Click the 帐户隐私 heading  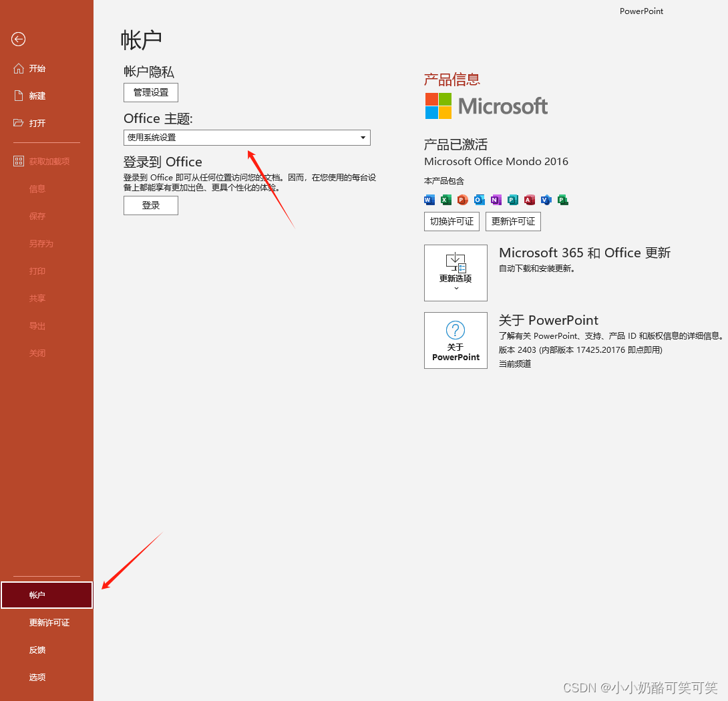148,72
